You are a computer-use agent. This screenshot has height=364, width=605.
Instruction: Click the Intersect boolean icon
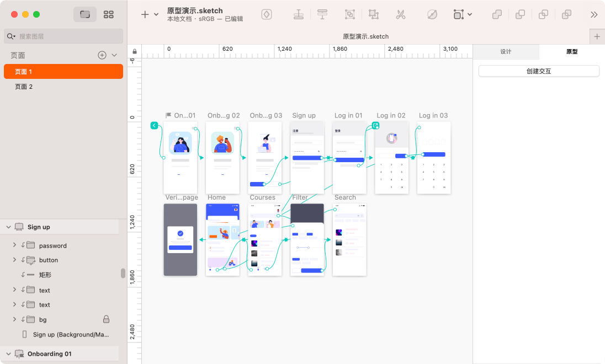(543, 15)
